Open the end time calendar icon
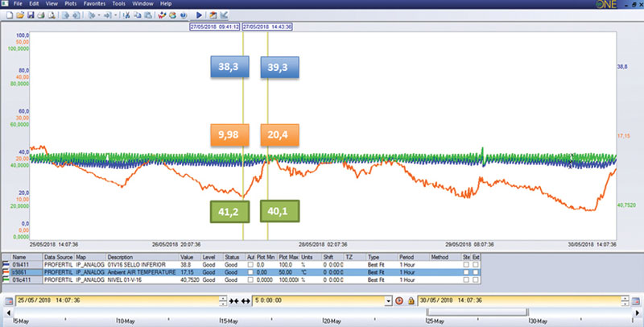 point(635,301)
